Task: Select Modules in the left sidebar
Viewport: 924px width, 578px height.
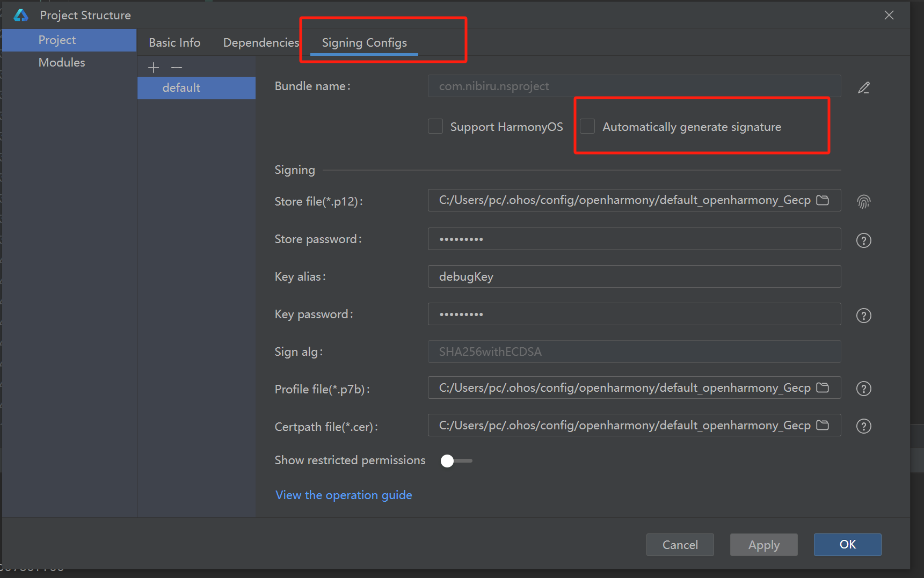Action: [x=62, y=62]
